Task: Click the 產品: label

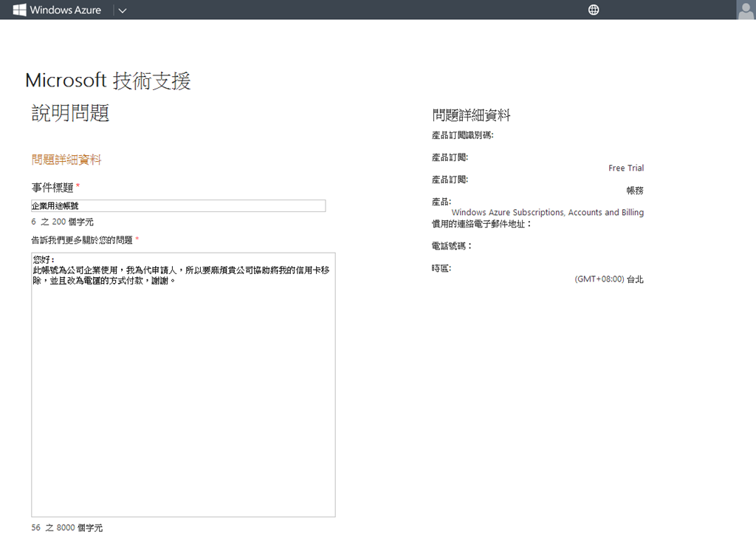Action: pyautogui.click(x=441, y=202)
